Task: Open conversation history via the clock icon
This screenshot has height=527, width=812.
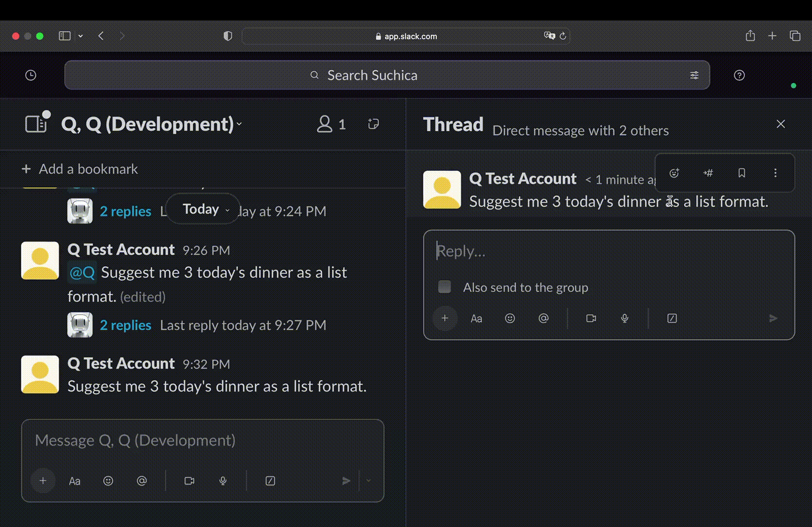Action: (x=30, y=75)
